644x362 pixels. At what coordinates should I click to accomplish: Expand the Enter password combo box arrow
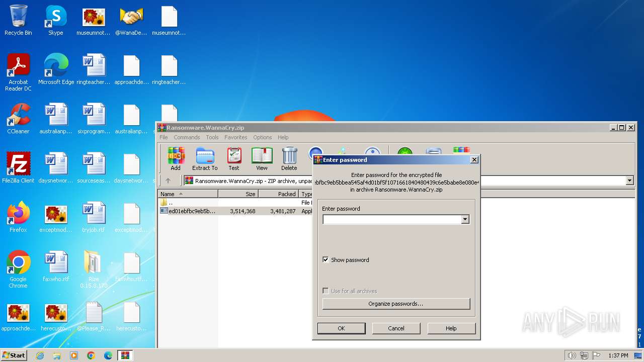(x=465, y=219)
